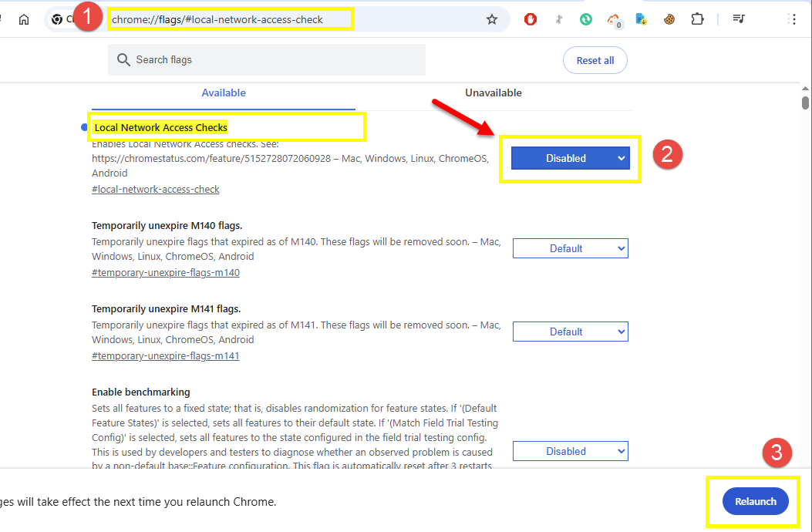
Task: Click the #local-network-access-check anchor link
Action: click(155, 190)
